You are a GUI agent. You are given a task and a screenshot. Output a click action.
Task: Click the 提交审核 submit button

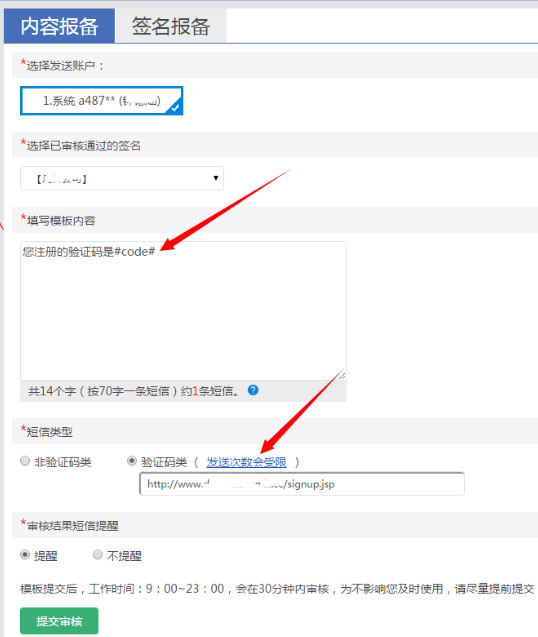[x=59, y=621]
